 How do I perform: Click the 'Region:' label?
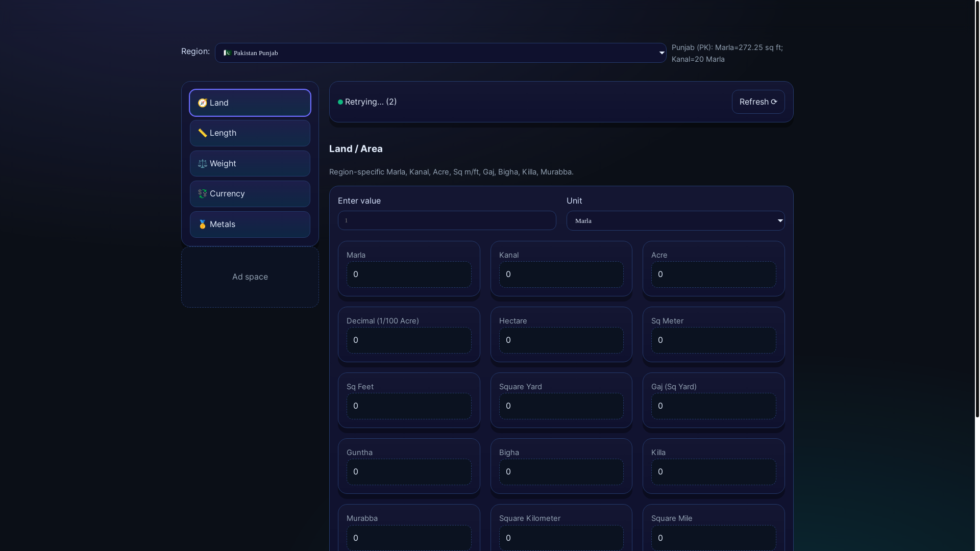click(195, 52)
